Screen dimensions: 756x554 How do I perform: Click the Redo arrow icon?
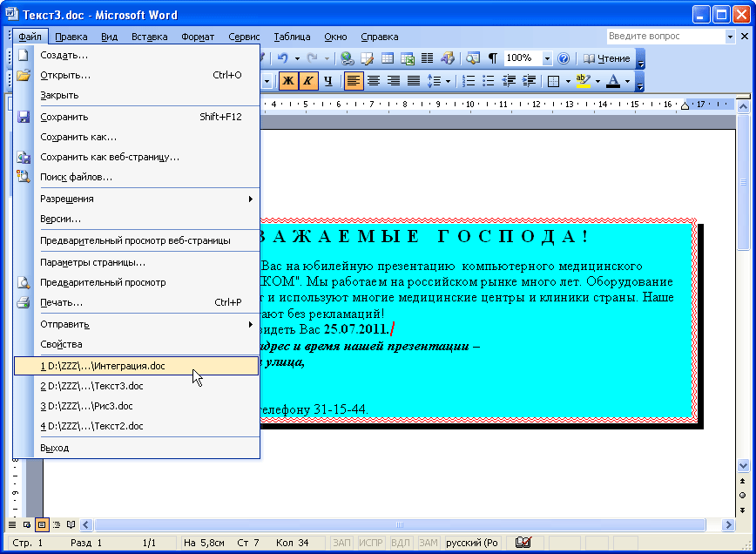(313, 58)
